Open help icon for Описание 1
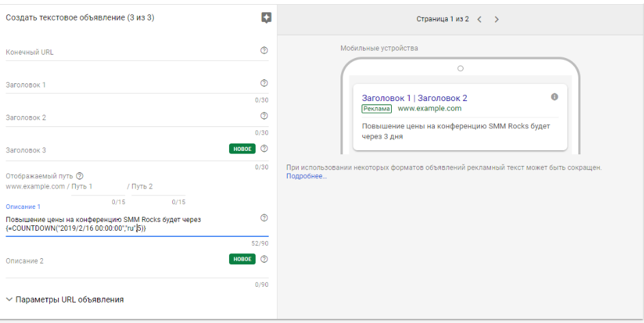Viewport: 644px width, 323px height. pos(264,218)
